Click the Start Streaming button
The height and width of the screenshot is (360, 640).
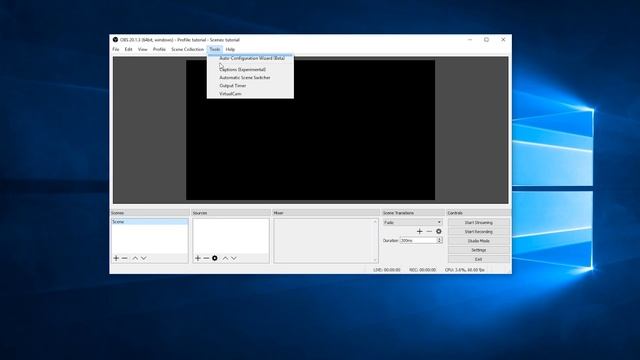coord(479,223)
